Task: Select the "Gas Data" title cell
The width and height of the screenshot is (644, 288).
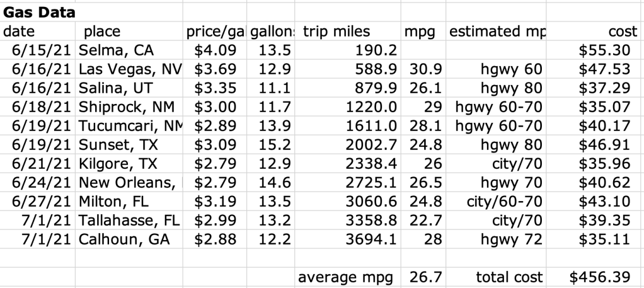Action: click(x=38, y=12)
